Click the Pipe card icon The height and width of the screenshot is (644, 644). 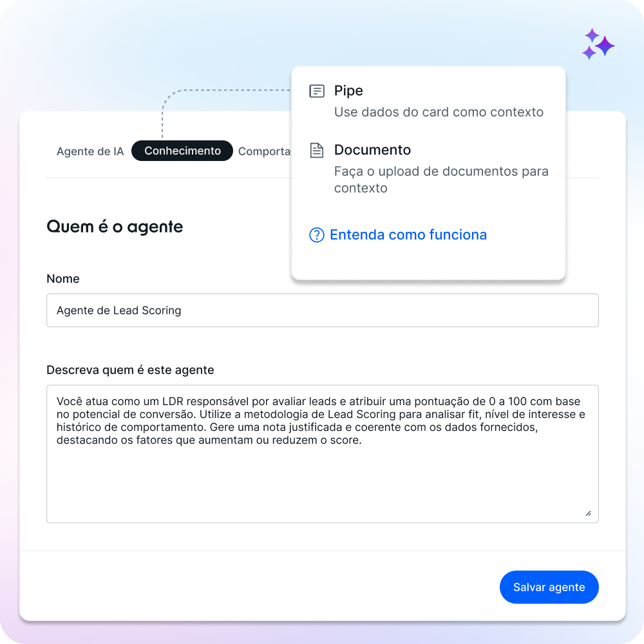317,91
